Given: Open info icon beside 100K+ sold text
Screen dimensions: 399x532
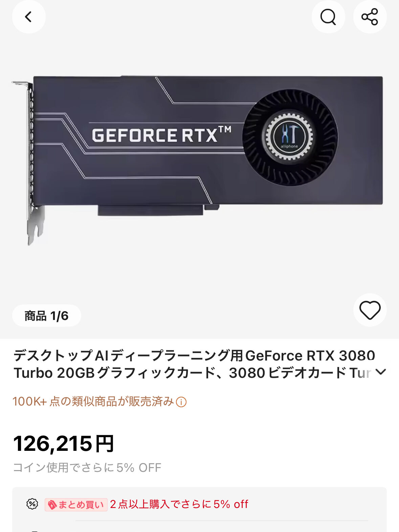Looking at the screenshot, I should [181, 402].
